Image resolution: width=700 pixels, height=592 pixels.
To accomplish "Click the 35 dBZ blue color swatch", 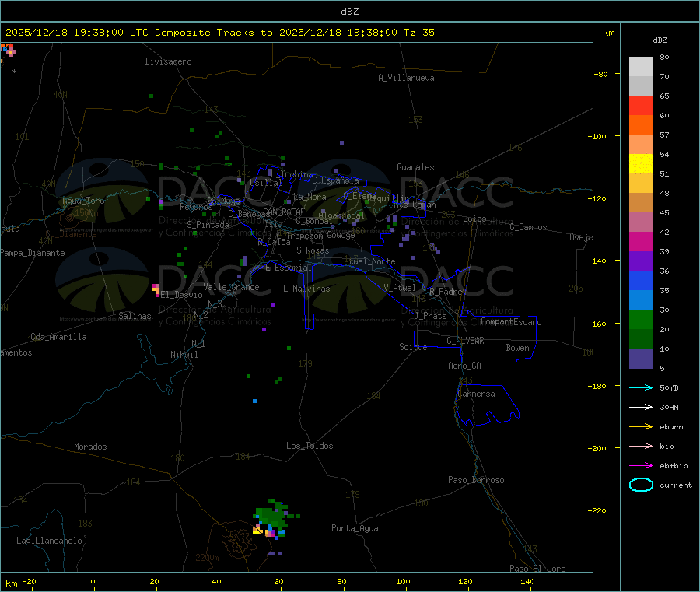I will pyautogui.click(x=641, y=280).
